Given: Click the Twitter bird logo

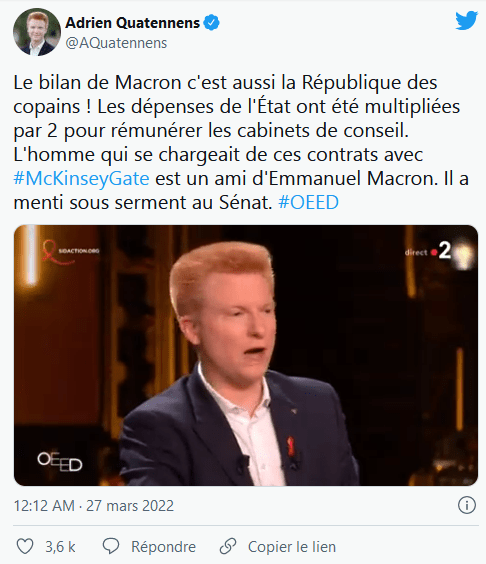Looking at the screenshot, I should 467,21.
